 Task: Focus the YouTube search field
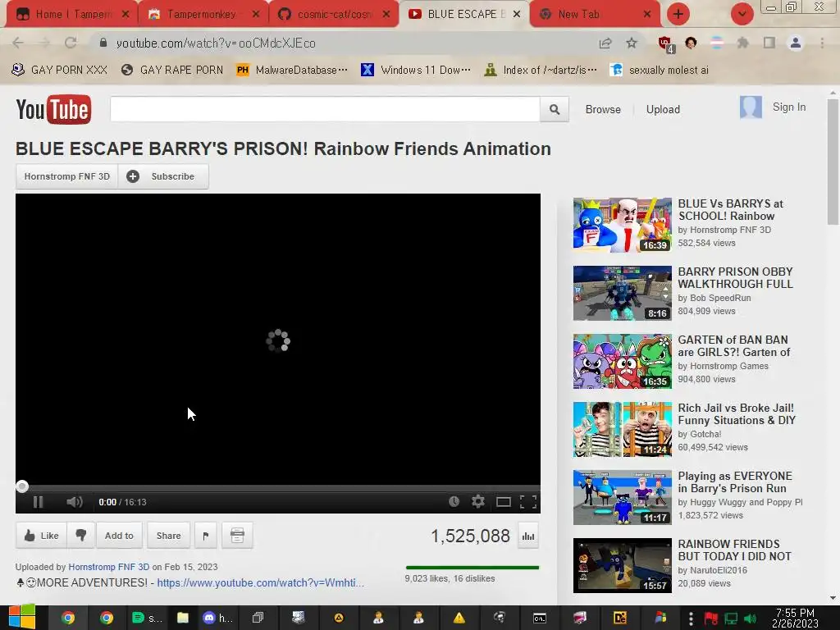(x=325, y=109)
